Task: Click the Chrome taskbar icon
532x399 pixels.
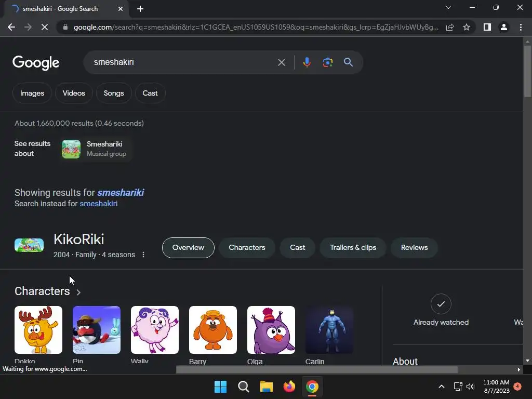Action: (x=312, y=387)
